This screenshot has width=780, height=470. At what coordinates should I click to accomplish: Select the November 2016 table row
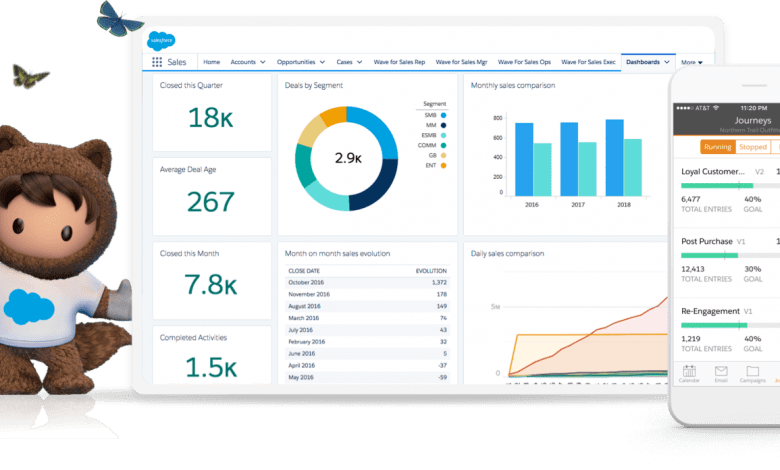click(x=368, y=294)
